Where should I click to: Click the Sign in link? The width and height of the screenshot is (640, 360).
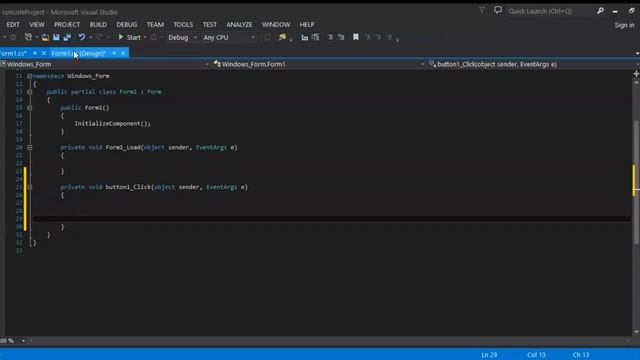pos(624,25)
